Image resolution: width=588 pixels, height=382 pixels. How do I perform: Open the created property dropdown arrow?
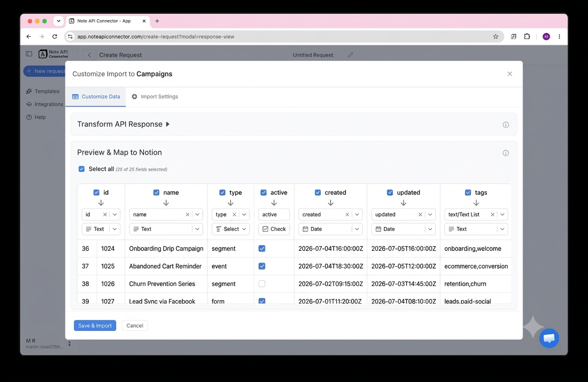click(x=357, y=214)
